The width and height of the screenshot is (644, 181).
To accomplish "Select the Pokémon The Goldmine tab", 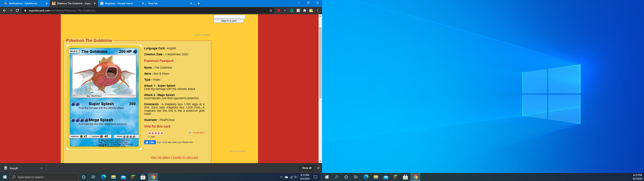I will click(x=74, y=3).
